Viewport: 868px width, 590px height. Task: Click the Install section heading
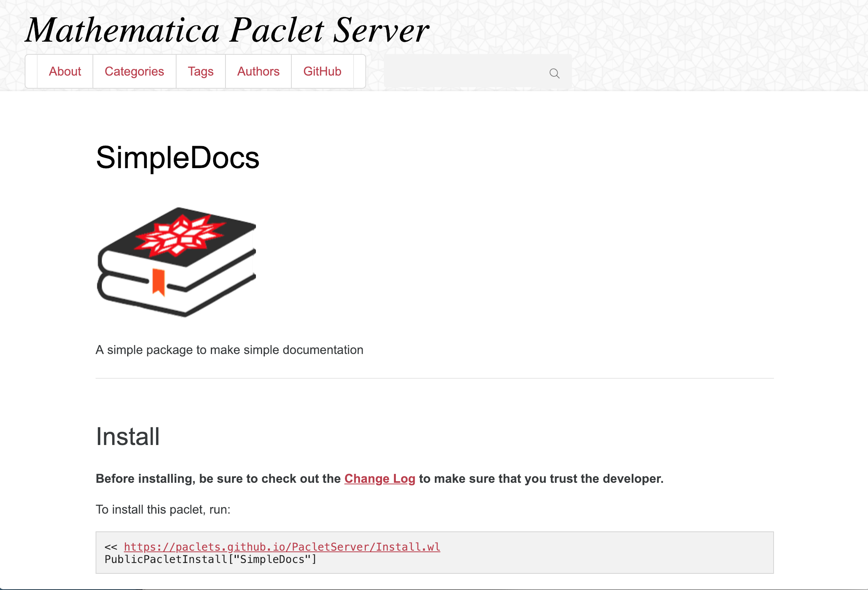point(128,437)
